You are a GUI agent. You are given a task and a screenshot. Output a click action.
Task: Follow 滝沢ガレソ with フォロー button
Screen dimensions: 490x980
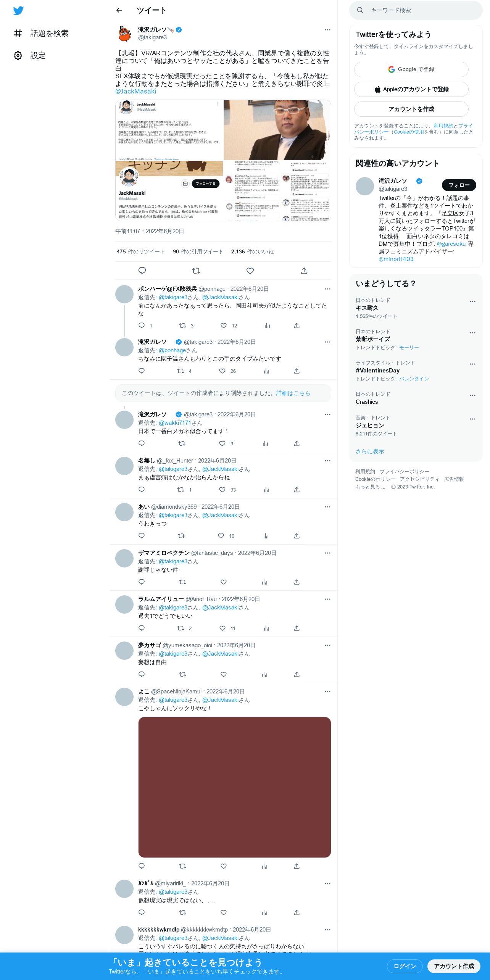click(x=459, y=185)
